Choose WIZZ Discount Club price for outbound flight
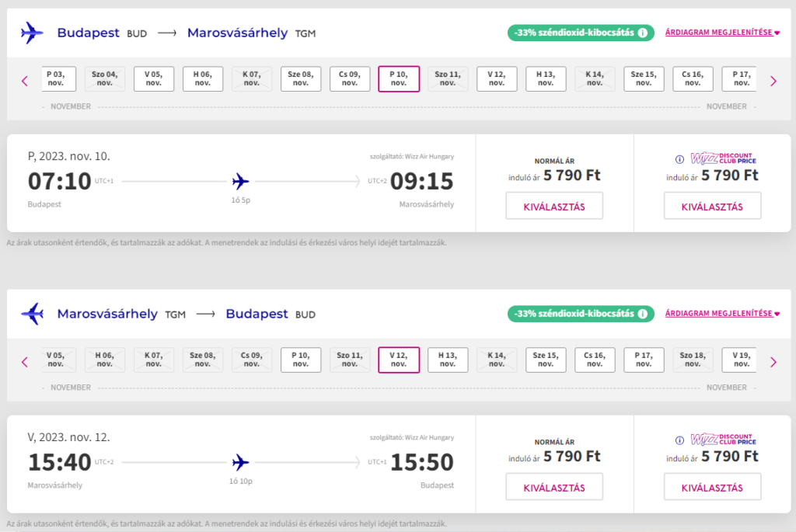This screenshot has height=532, width=796. (x=712, y=207)
